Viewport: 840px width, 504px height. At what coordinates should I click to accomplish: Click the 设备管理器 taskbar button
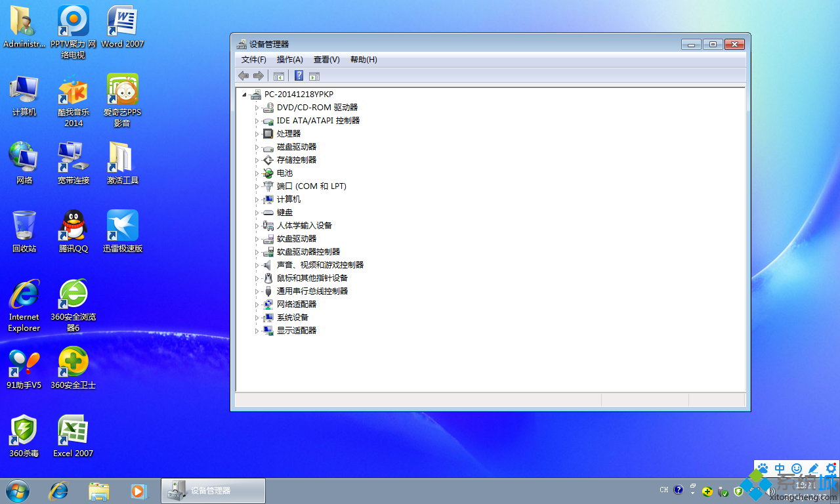tap(213, 491)
